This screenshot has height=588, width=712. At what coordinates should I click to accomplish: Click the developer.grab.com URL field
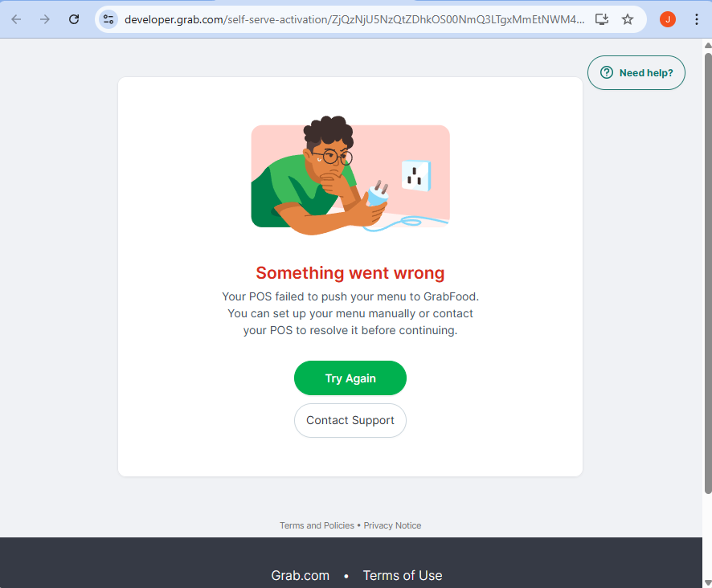tap(354, 19)
